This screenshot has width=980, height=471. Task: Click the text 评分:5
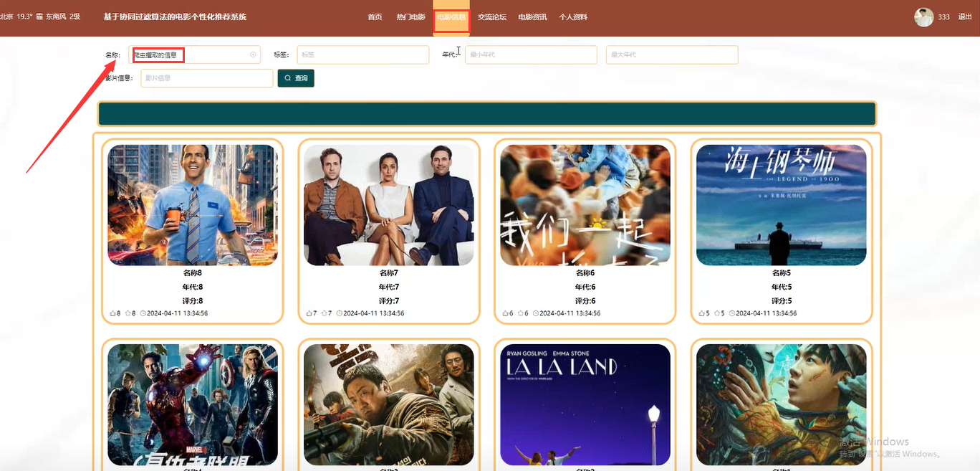tap(782, 301)
